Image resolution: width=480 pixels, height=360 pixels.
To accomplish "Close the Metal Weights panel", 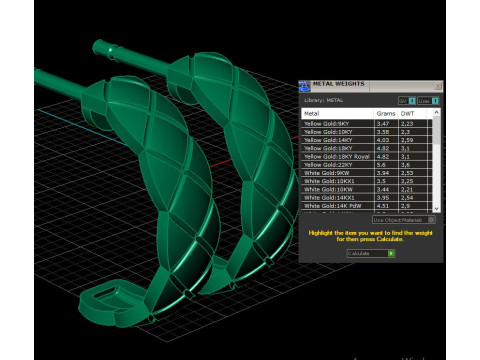I will click(438, 86).
